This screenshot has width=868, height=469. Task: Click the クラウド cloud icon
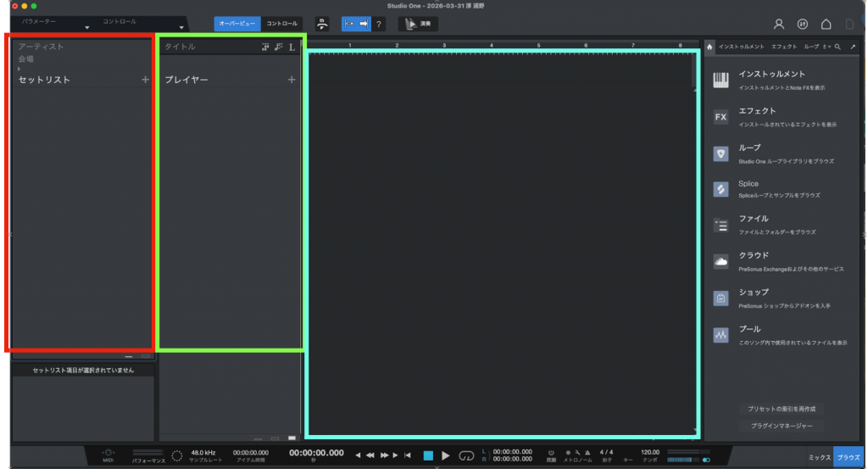[721, 261]
